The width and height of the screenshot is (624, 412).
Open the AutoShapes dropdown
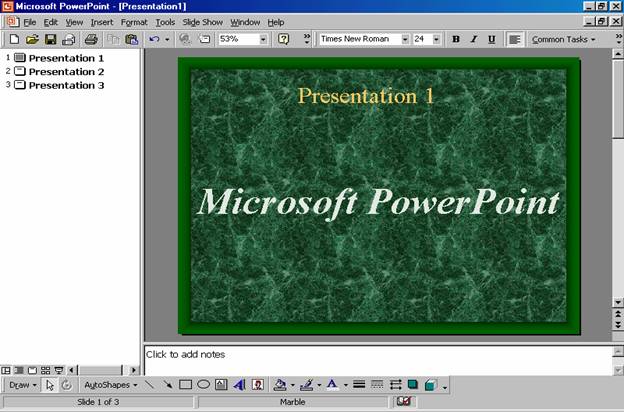pos(111,385)
